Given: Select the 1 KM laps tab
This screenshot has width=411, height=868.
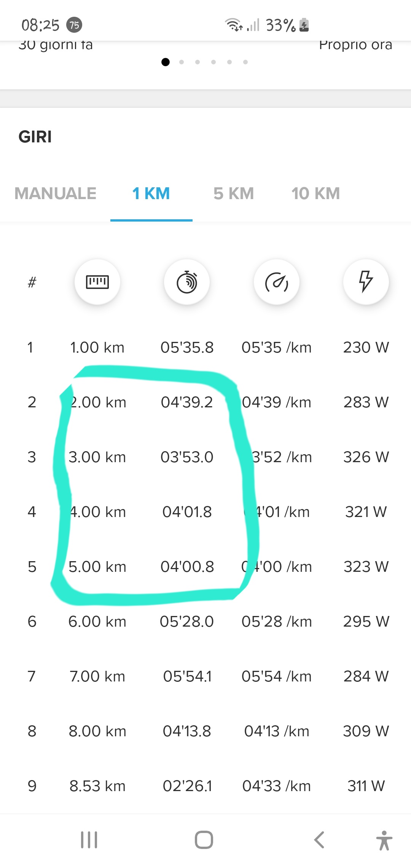Looking at the screenshot, I should pos(151,193).
